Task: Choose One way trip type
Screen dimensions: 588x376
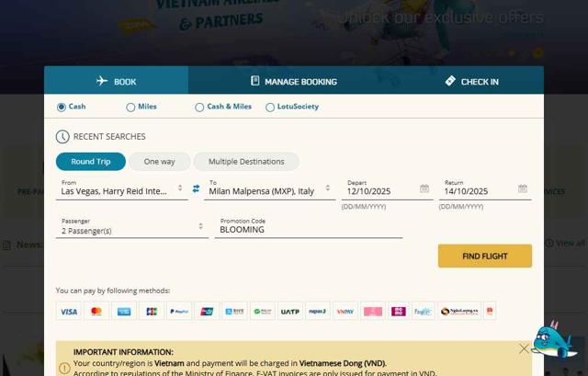Action: point(159,162)
